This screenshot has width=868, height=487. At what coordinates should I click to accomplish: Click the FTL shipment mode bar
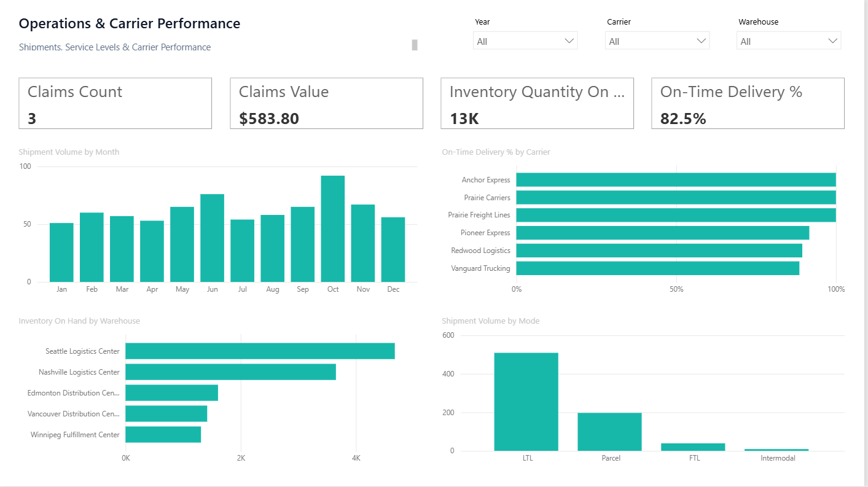click(693, 447)
